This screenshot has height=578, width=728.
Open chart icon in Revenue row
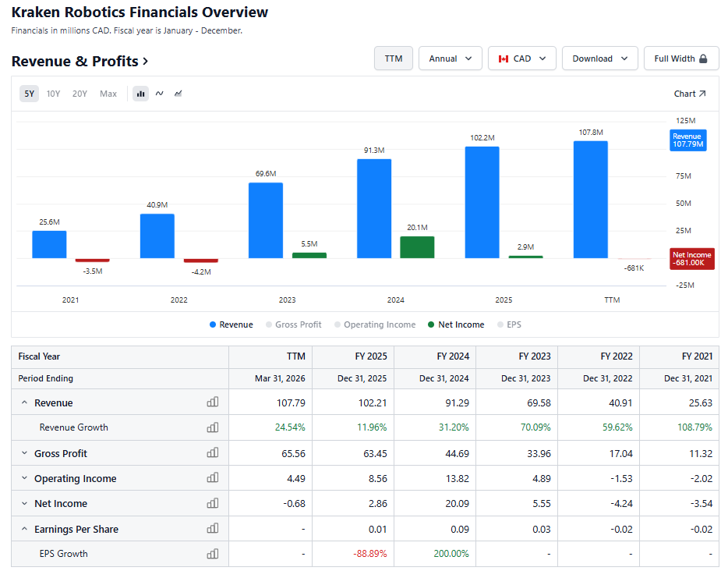(x=213, y=402)
